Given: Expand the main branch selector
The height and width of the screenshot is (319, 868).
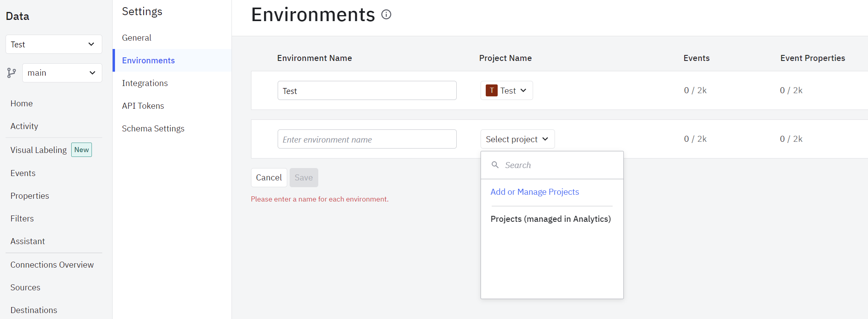Looking at the screenshot, I should (62, 73).
